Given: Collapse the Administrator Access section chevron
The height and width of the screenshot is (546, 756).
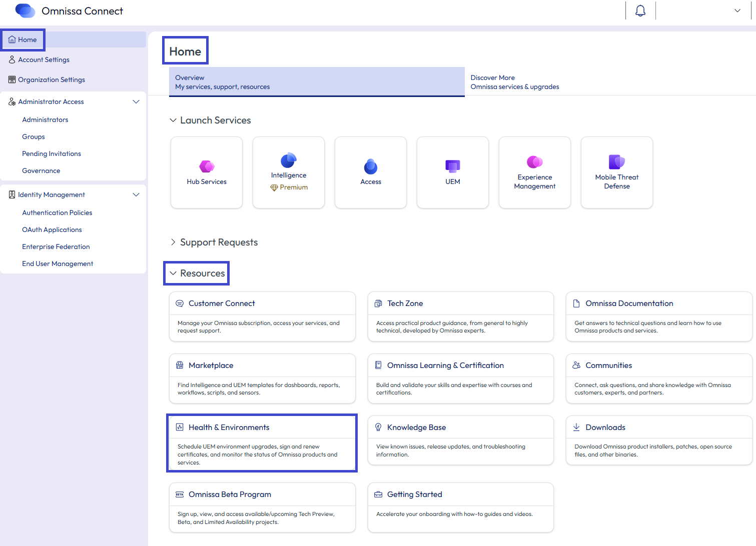Looking at the screenshot, I should 136,101.
